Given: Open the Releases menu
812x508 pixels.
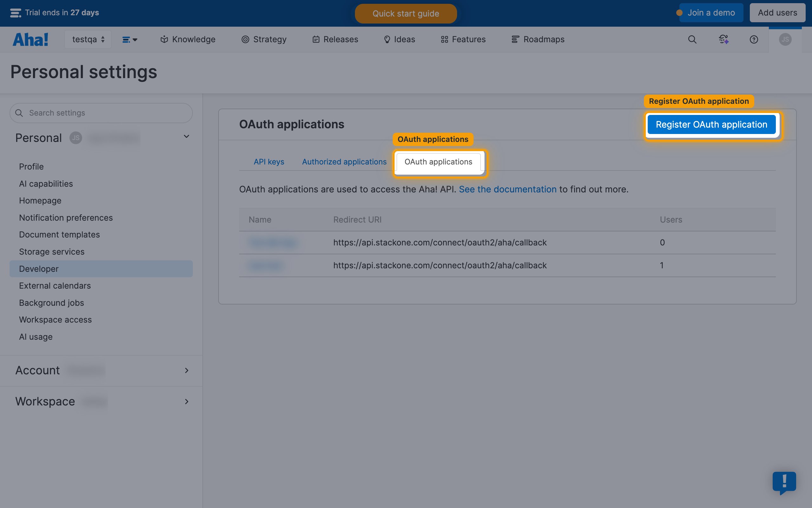Looking at the screenshot, I should click(x=335, y=39).
